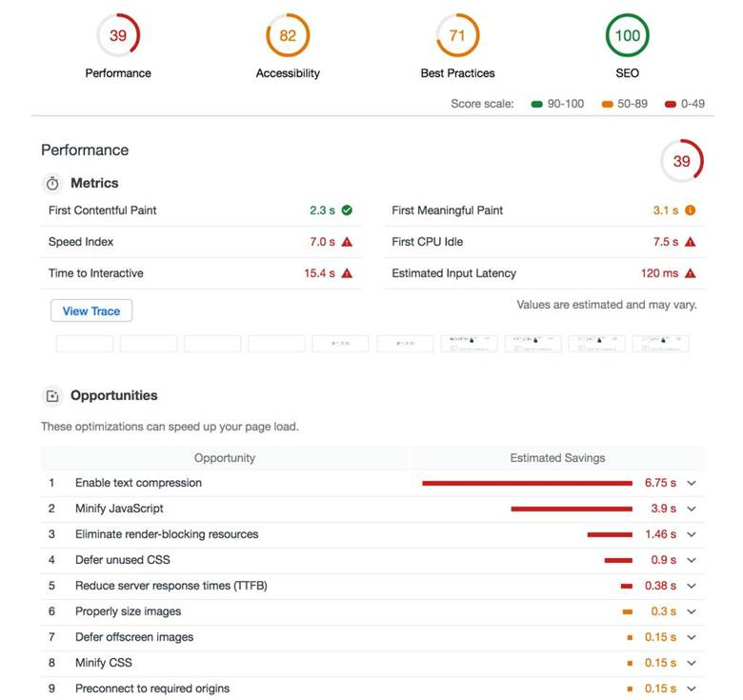Viewport: 743px width, 700px height.
Task: Click the first blank filmstrip thumbnail
Action: pyautogui.click(x=85, y=344)
